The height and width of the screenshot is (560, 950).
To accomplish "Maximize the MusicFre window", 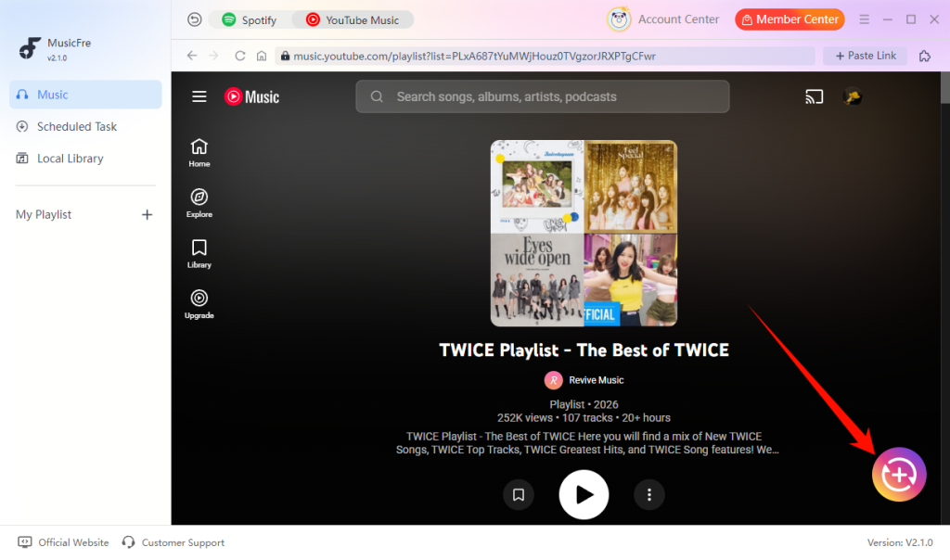I will click(911, 19).
